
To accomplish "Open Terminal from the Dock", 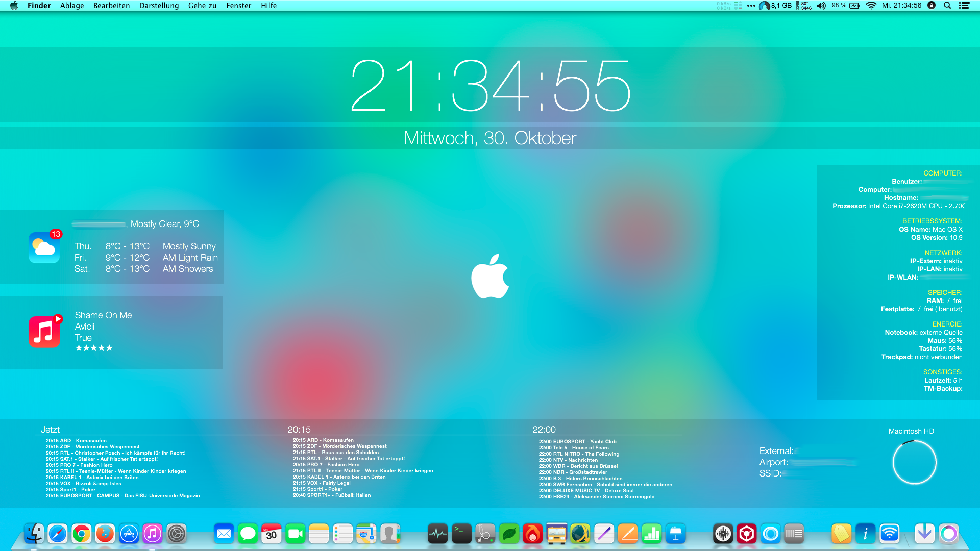I will coord(461,534).
